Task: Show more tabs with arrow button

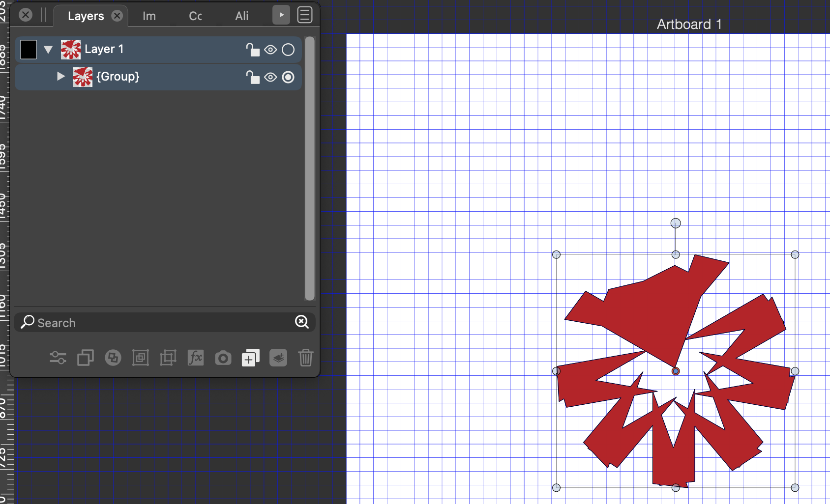Action: click(x=281, y=15)
